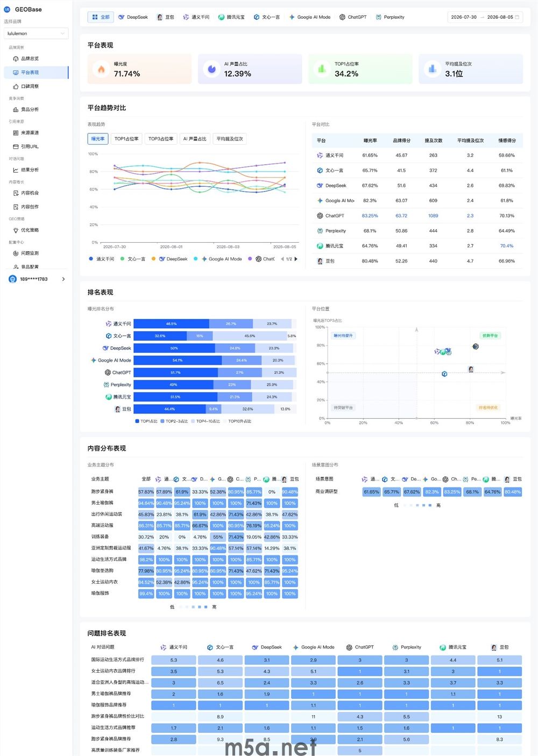
Task: Click the TOP4-10占比 legend color swatch
Action: tap(193, 421)
